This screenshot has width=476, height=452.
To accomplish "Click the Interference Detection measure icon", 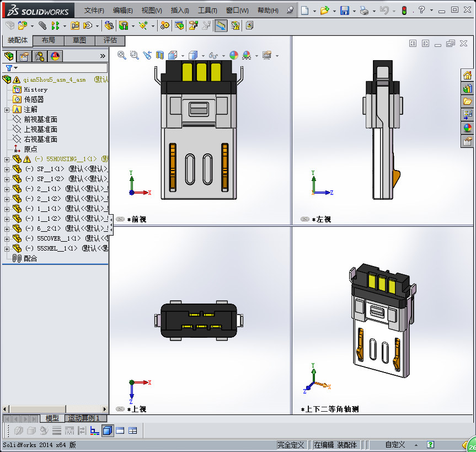I will [x=221, y=25].
